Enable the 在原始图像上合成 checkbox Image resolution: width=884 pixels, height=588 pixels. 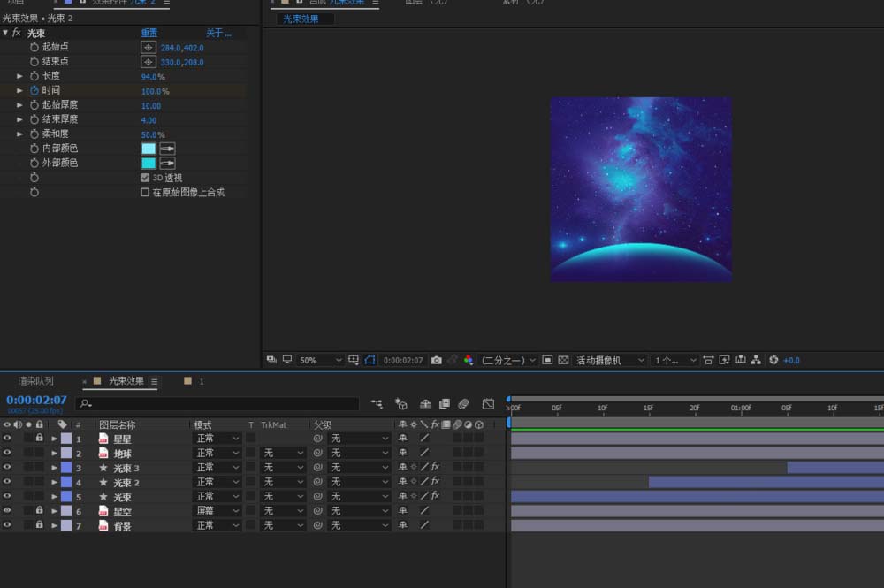pyautogui.click(x=146, y=192)
